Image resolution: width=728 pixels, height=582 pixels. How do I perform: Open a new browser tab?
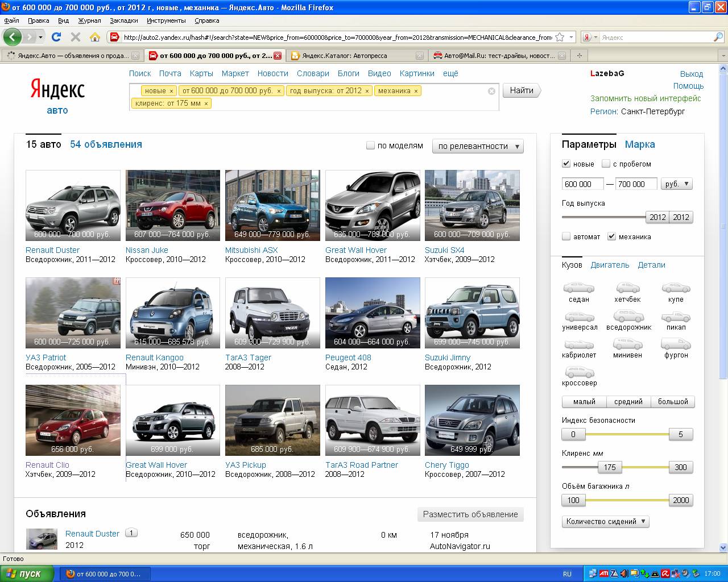(580, 56)
